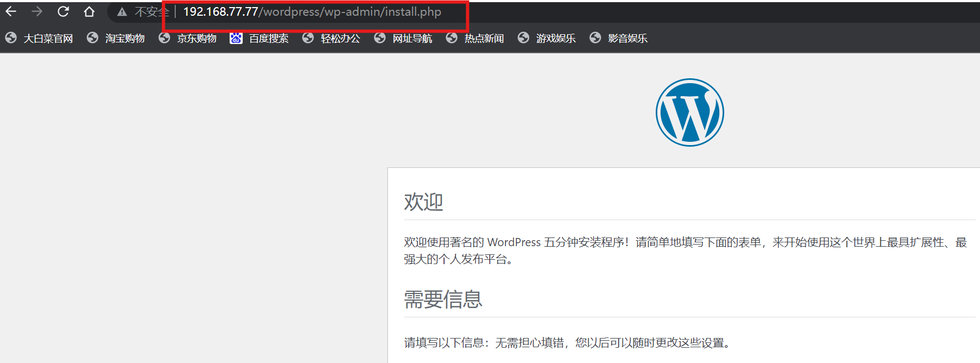This screenshot has height=363, width=980.
Task: Click the WordPress logo
Action: click(689, 112)
